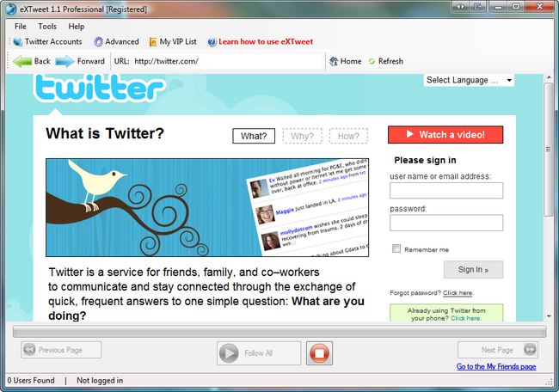The image size is (559, 392).
Task: Expand the Select Language dropdown
Action: click(469, 80)
